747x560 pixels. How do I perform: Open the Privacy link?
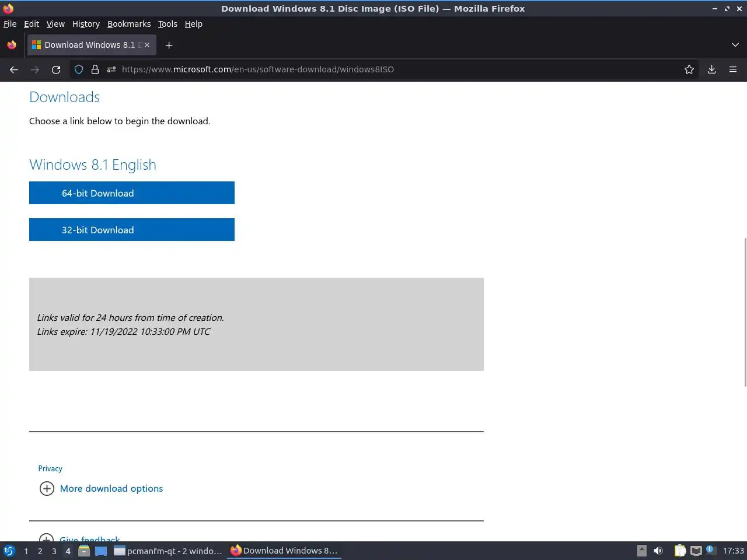coord(50,468)
